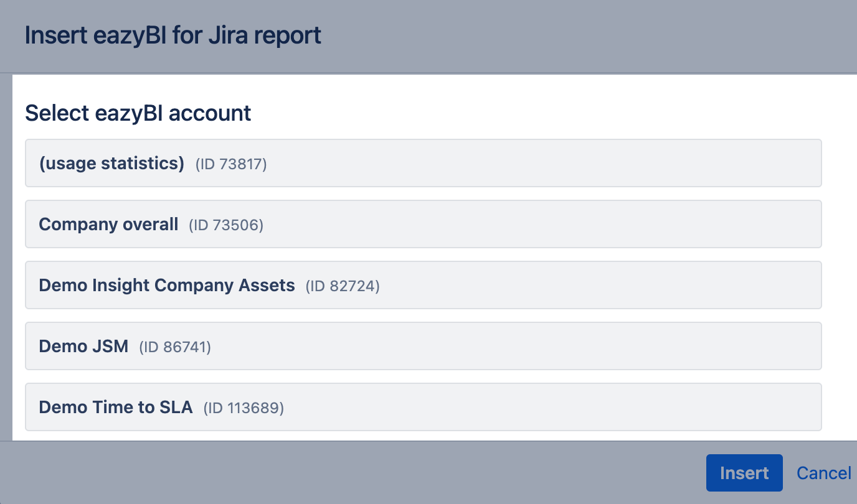Click the ID 82724 label
The height and width of the screenshot is (504, 857).
tap(343, 286)
